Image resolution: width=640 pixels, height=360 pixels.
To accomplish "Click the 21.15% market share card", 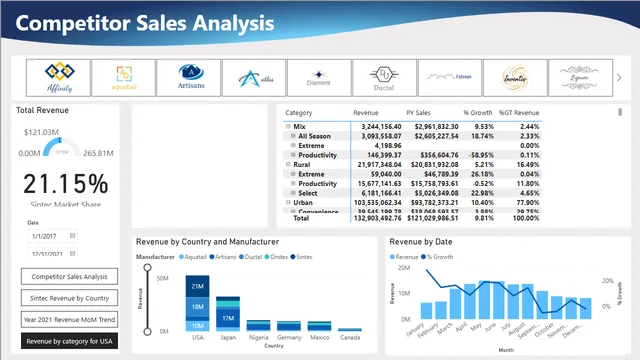I will [66, 184].
